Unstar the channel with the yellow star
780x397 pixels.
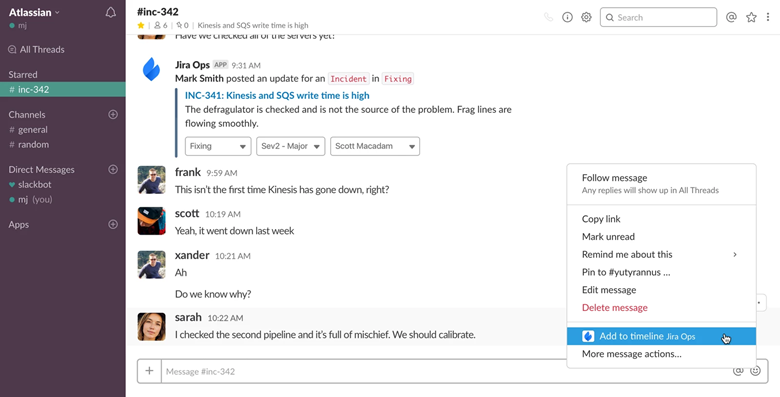point(141,25)
